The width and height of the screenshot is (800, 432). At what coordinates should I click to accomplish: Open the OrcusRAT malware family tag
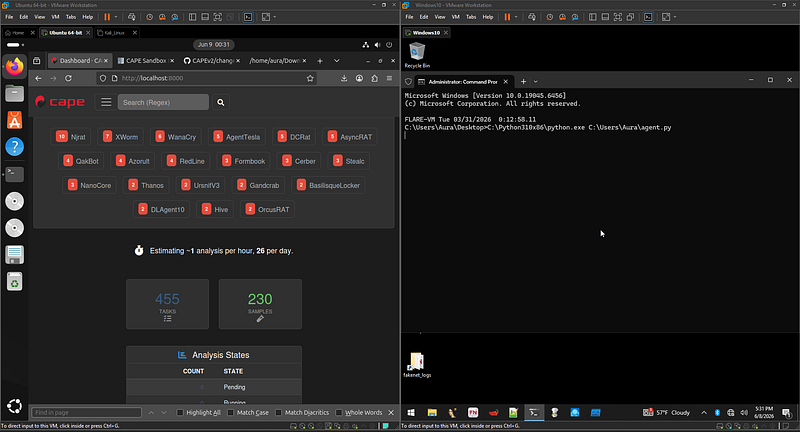tap(267, 209)
